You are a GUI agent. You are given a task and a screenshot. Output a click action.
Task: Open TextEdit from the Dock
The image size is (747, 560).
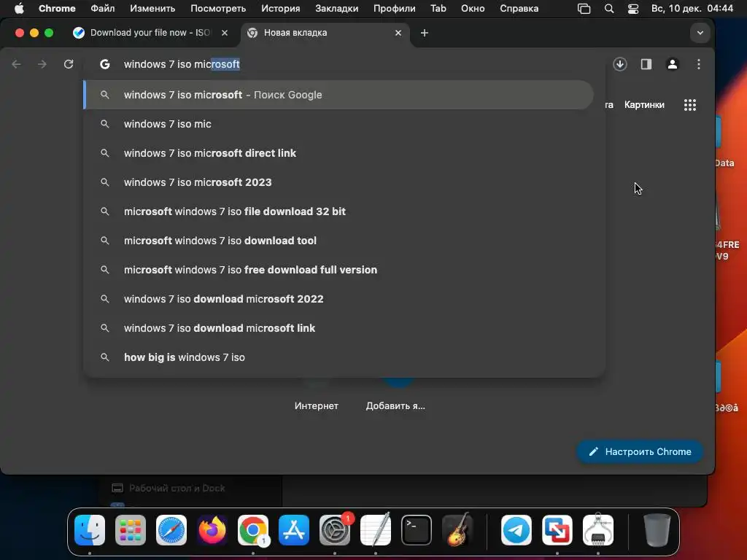pyautogui.click(x=376, y=530)
